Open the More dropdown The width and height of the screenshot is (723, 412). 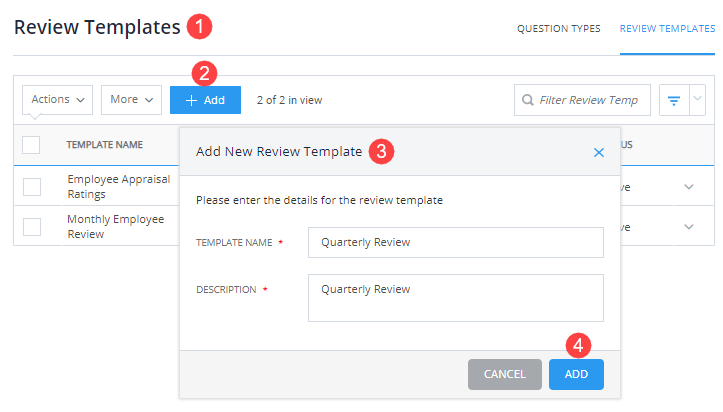pos(131,100)
